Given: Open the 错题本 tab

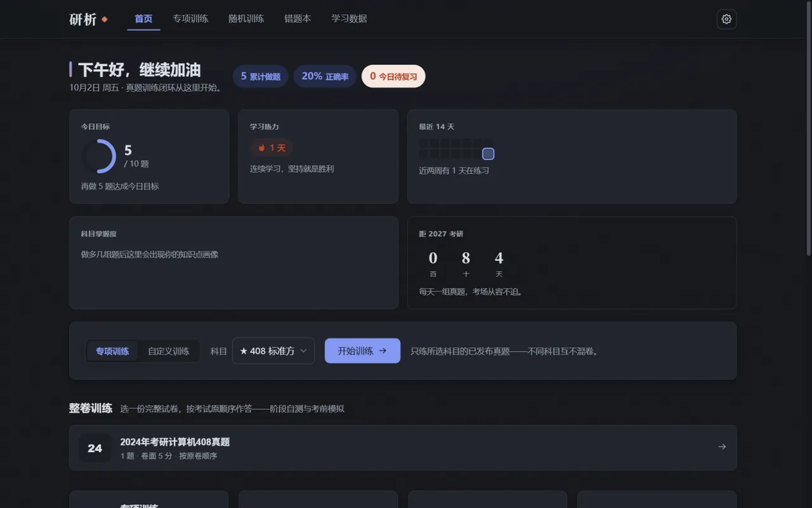Looking at the screenshot, I should click(x=298, y=19).
